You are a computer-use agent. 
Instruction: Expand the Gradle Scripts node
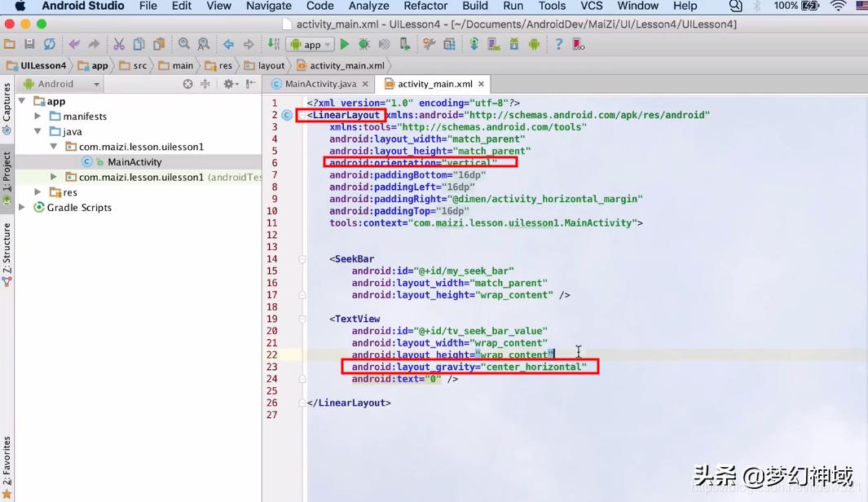[x=23, y=208]
